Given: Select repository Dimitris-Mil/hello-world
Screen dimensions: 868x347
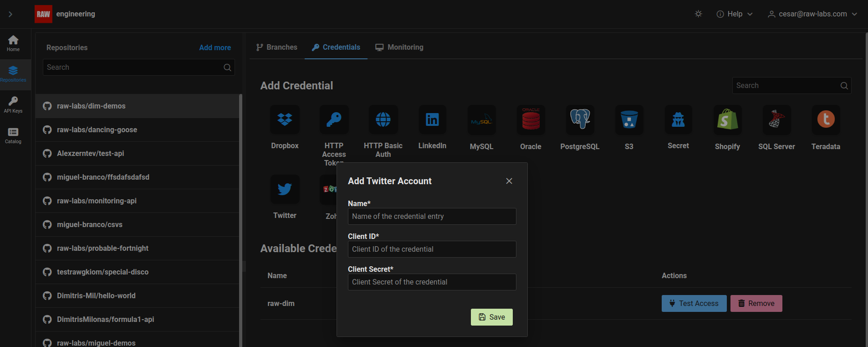Looking at the screenshot, I should tap(137, 296).
